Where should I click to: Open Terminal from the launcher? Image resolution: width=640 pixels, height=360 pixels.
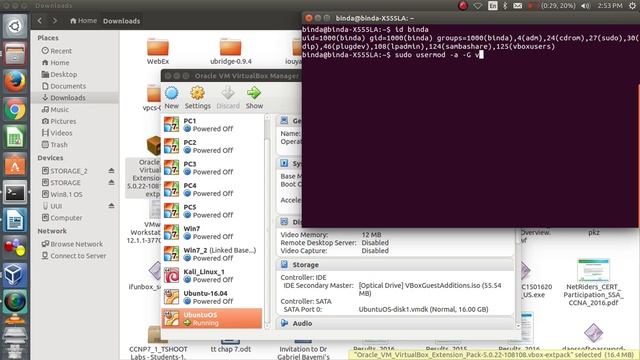click(x=15, y=193)
